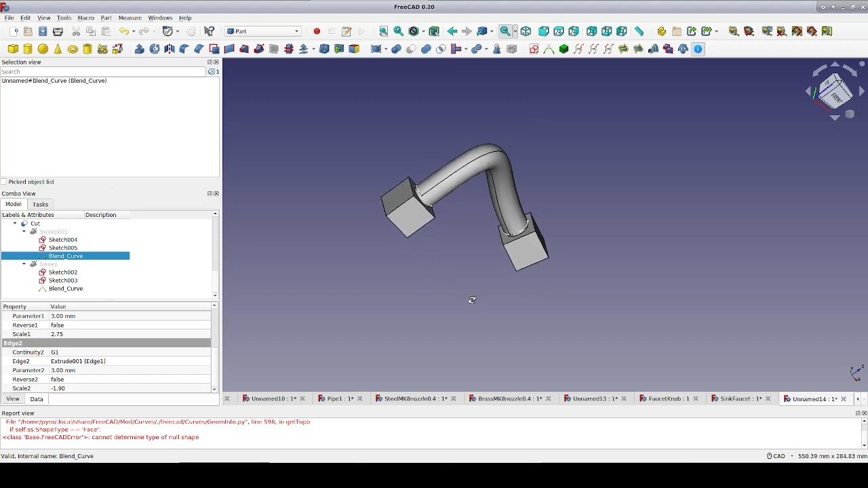Select the Chamfer tool
868x488 pixels.
[x=199, y=49]
